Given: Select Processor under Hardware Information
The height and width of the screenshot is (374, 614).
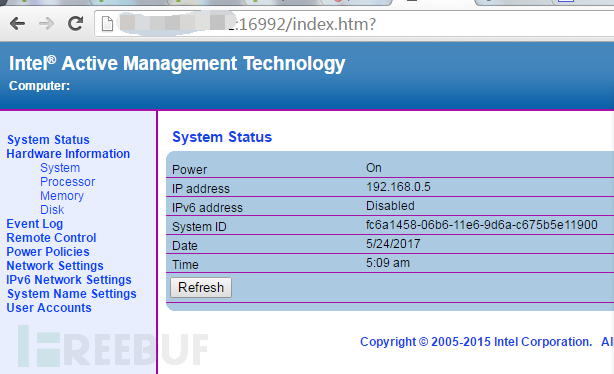Looking at the screenshot, I should pyautogui.click(x=67, y=182).
